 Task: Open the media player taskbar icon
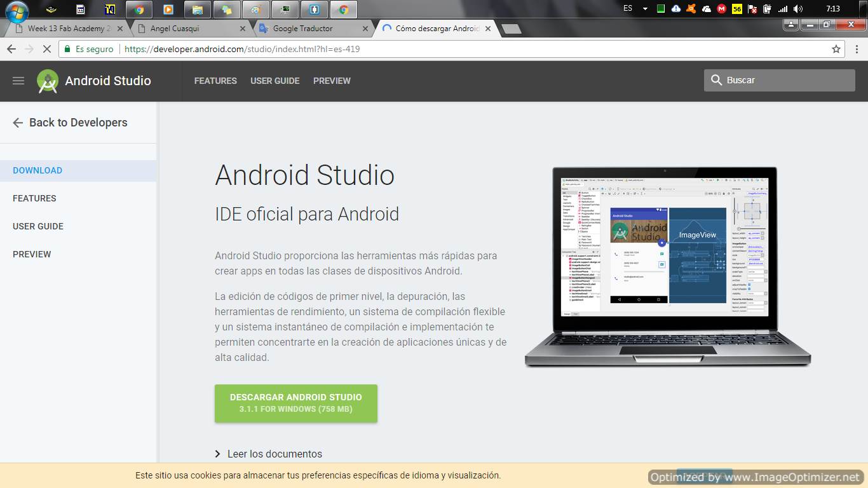tap(168, 10)
